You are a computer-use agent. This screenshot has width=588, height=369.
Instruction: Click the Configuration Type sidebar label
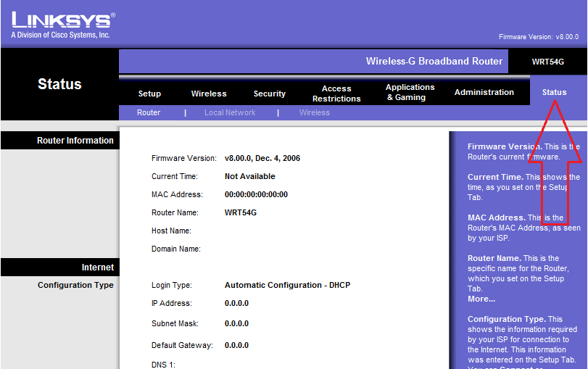pyautogui.click(x=75, y=285)
